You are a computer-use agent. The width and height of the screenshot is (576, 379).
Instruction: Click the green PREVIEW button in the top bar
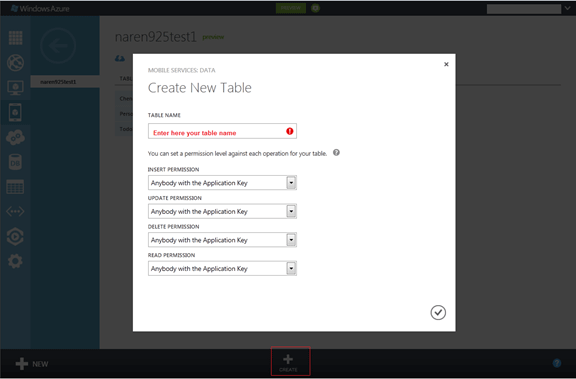tap(291, 8)
